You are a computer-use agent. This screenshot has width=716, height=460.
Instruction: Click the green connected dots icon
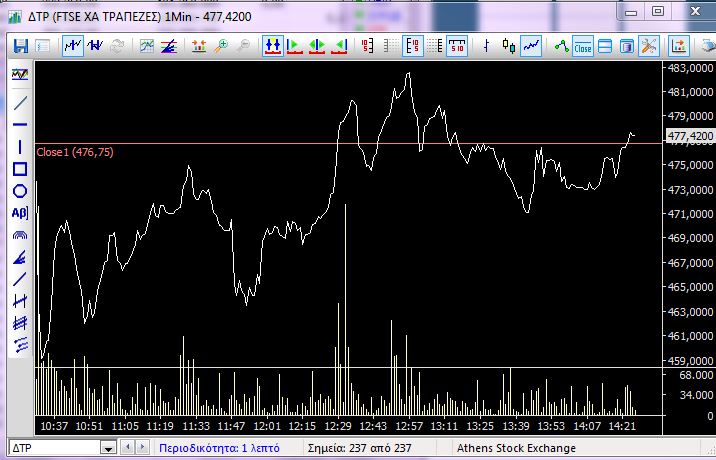coord(561,46)
